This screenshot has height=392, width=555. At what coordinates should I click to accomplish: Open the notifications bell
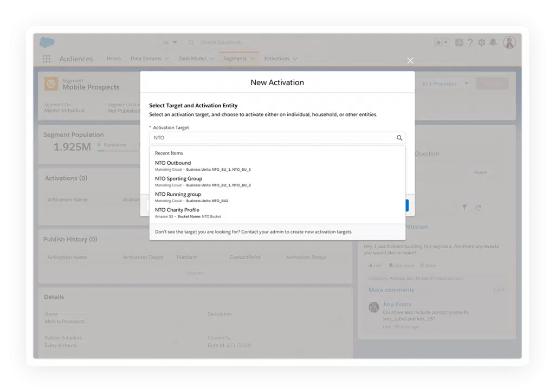coord(493,42)
